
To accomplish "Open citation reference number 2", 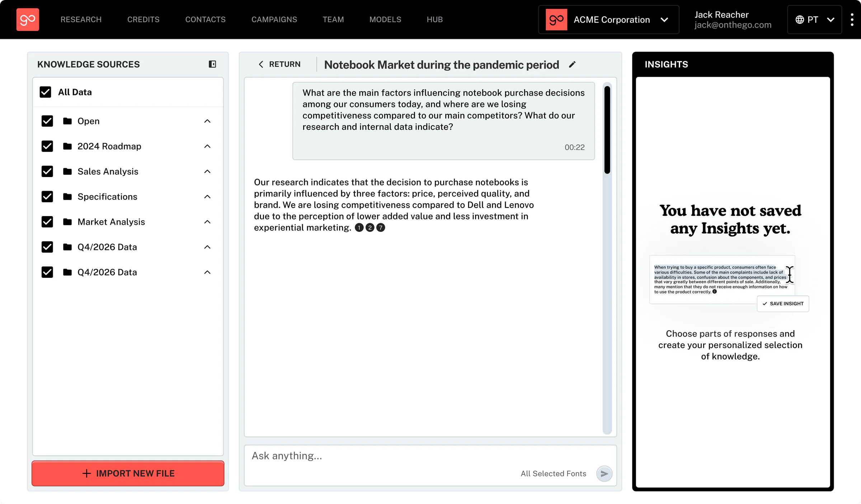I will tap(370, 228).
